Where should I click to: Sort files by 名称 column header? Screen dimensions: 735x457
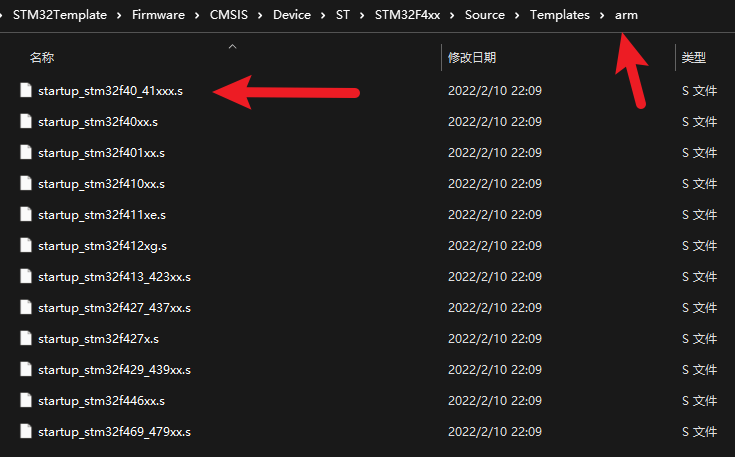pyautogui.click(x=42, y=59)
